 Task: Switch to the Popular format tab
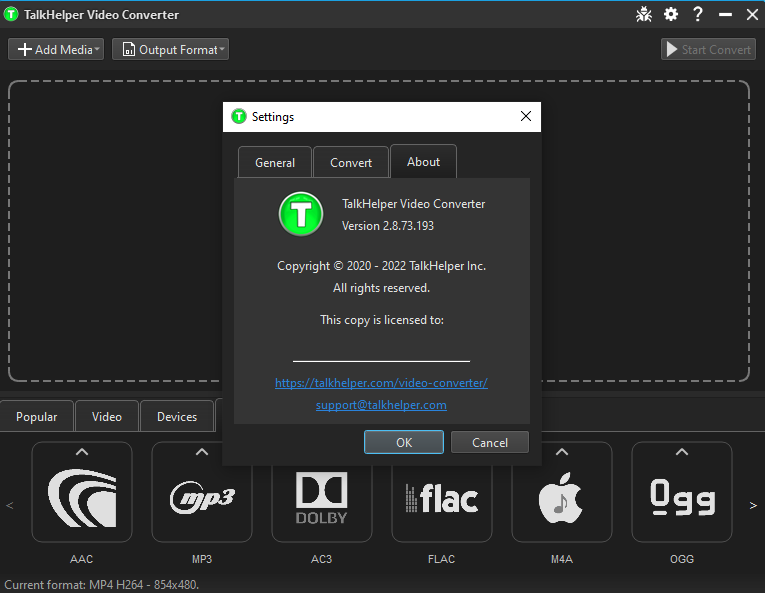point(37,416)
